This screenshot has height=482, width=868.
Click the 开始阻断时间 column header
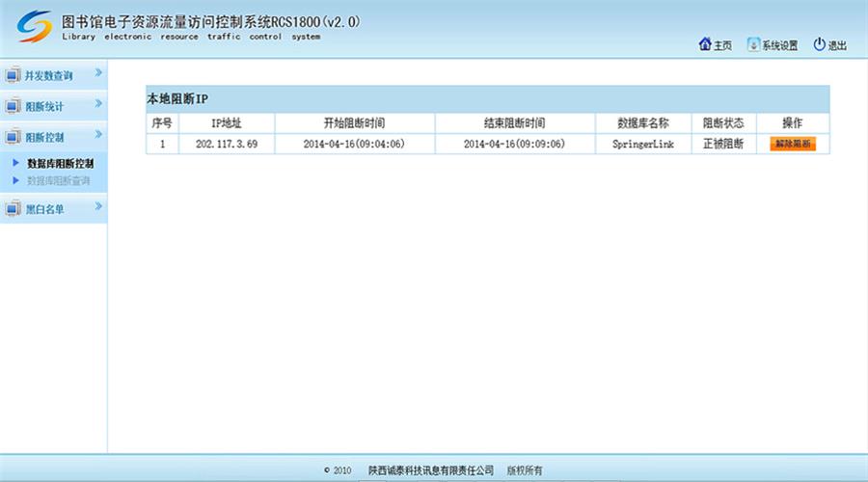point(354,123)
